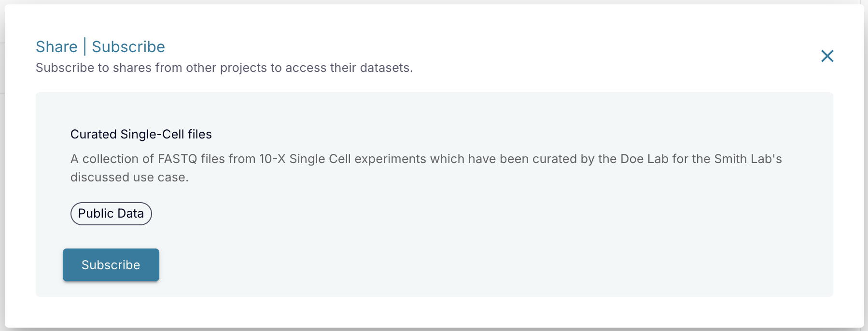Switch to the Share tab
This screenshot has width=868, height=331.
point(56,47)
